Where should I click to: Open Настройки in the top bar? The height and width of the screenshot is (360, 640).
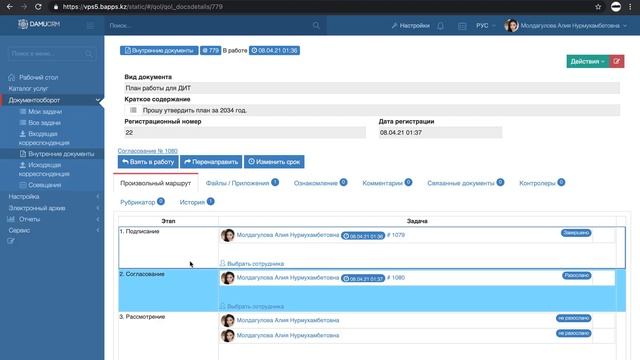coord(411,25)
